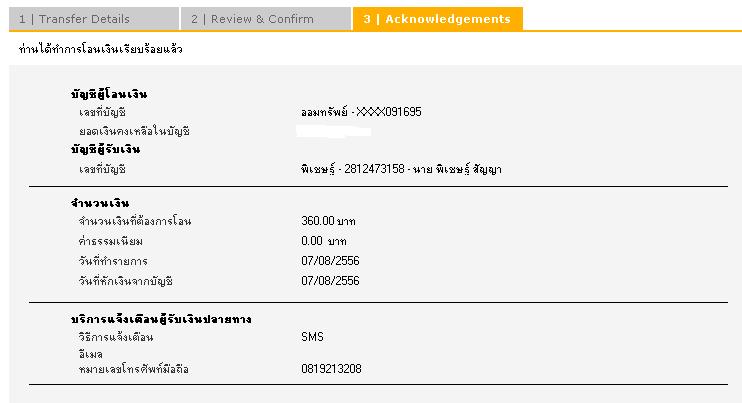Click the วันที่หักเงินจากบัญชี label
The width and height of the screenshot is (742, 403).
[126, 280]
